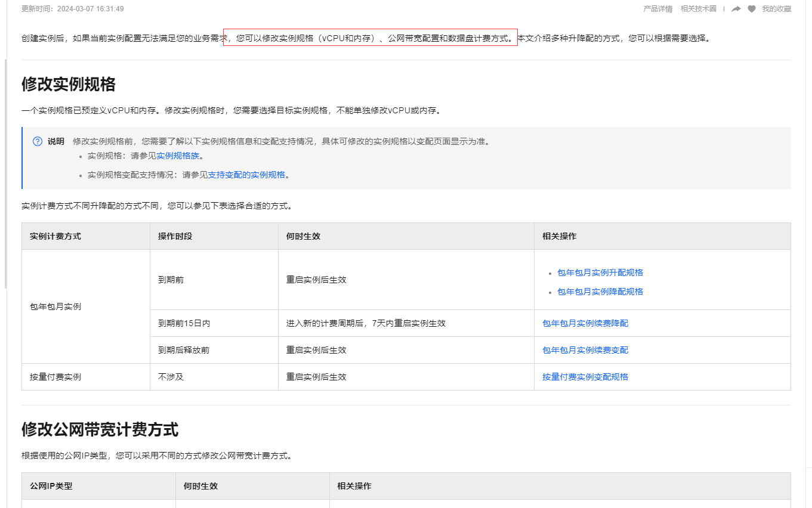This screenshot has width=812, height=508.
Task: Open 包年包月实例降配规格 link
Action: point(600,292)
